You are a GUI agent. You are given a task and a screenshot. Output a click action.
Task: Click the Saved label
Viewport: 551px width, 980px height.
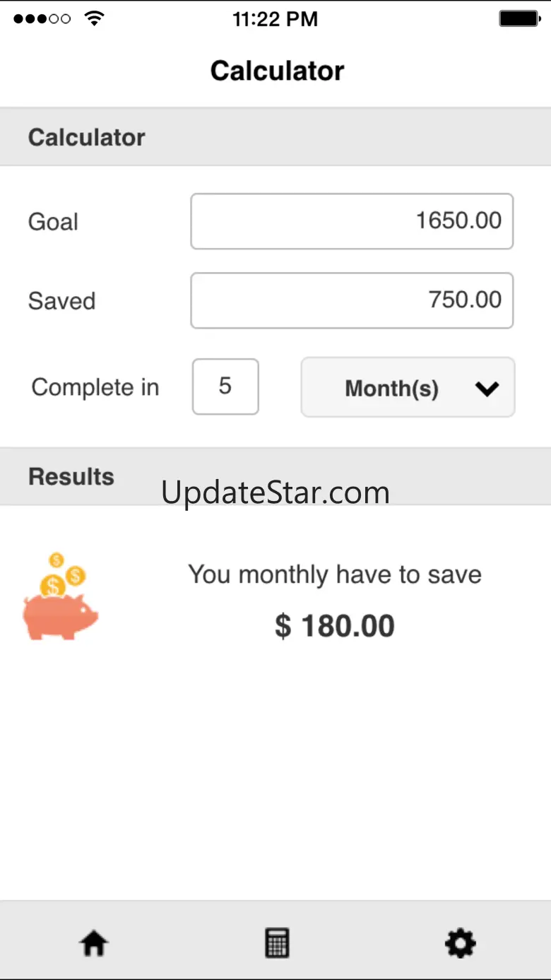(61, 301)
